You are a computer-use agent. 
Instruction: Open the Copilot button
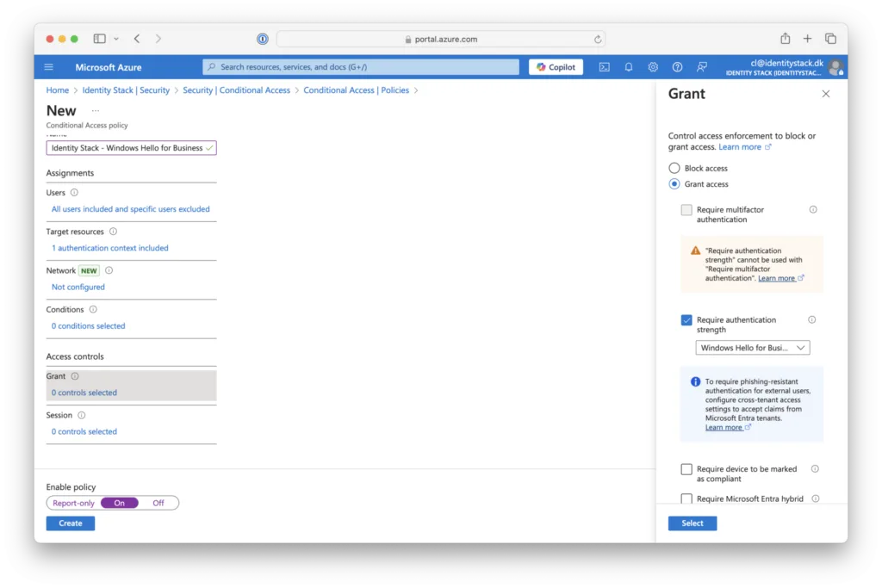556,67
